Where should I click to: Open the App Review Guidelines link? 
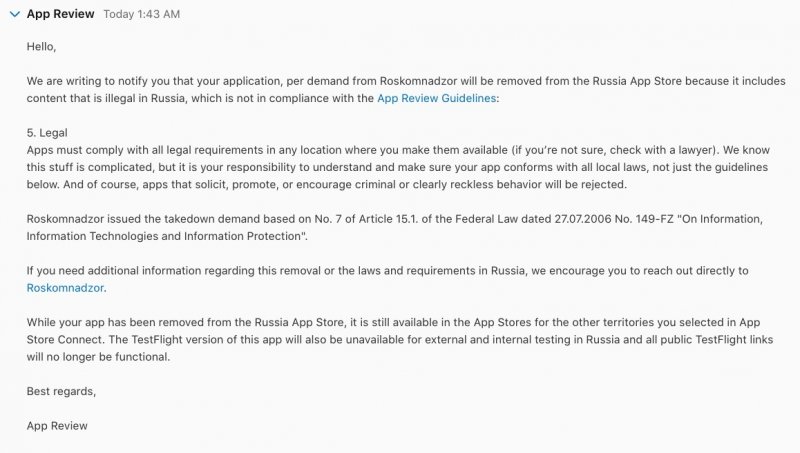pyautogui.click(x=435, y=98)
